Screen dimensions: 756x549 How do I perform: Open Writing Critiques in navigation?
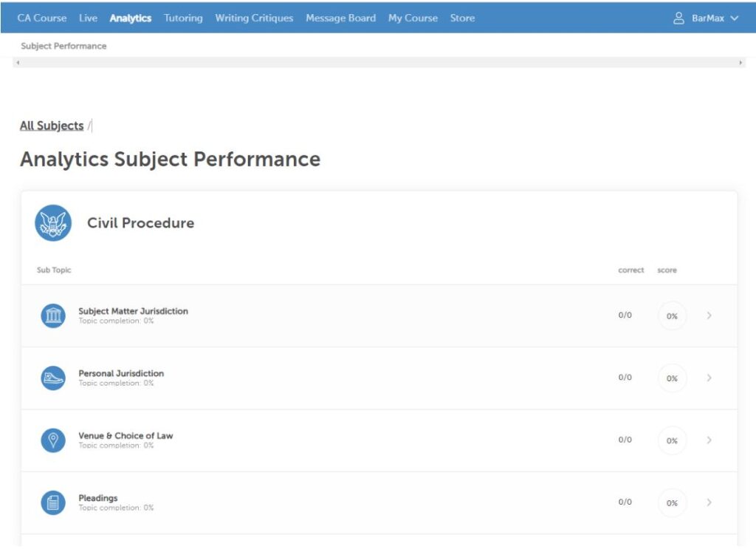(x=254, y=18)
